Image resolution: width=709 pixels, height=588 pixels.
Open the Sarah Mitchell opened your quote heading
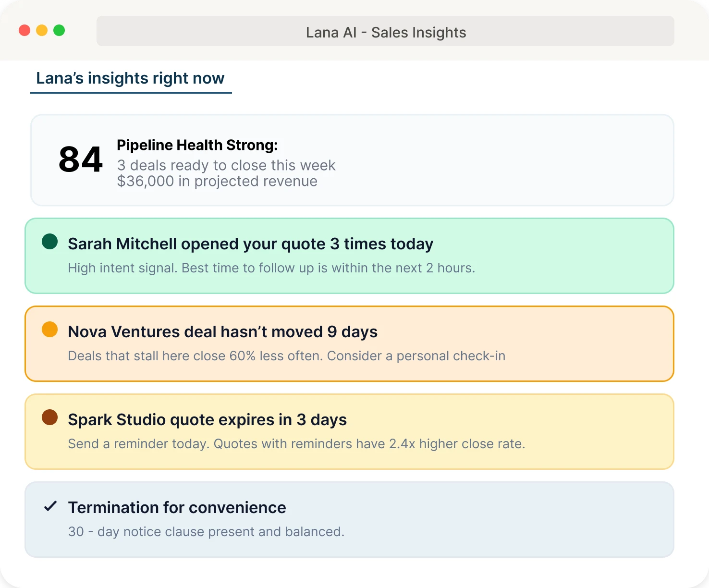coord(250,244)
